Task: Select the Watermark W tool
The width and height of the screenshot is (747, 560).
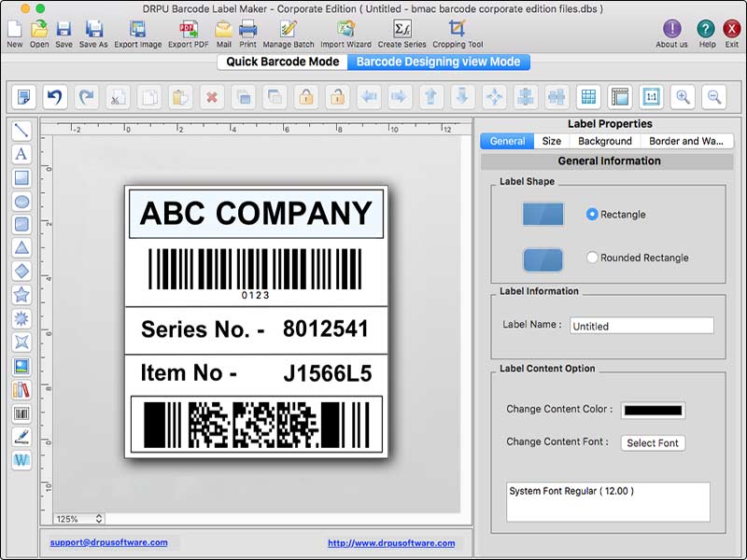Action: click(x=21, y=460)
